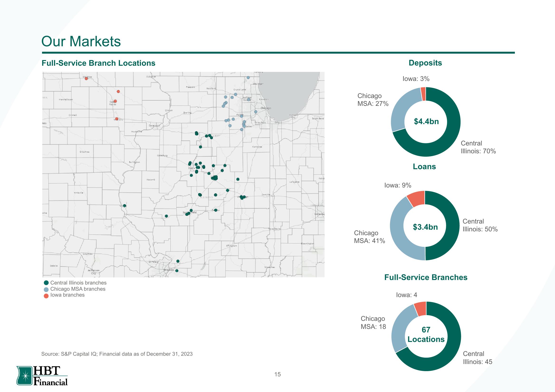
Task: Select the Iowa branches legend dot
Action: click(x=46, y=295)
